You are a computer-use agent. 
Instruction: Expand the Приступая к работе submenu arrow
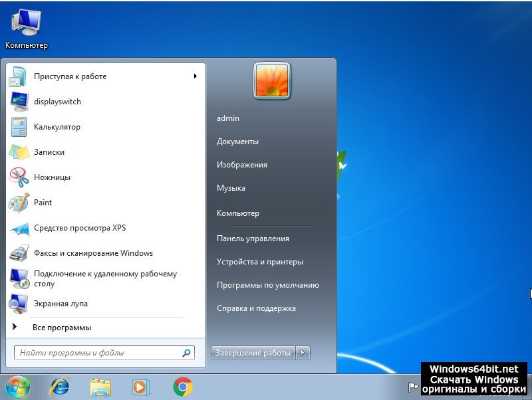pyautogui.click(x=196, y=76)
